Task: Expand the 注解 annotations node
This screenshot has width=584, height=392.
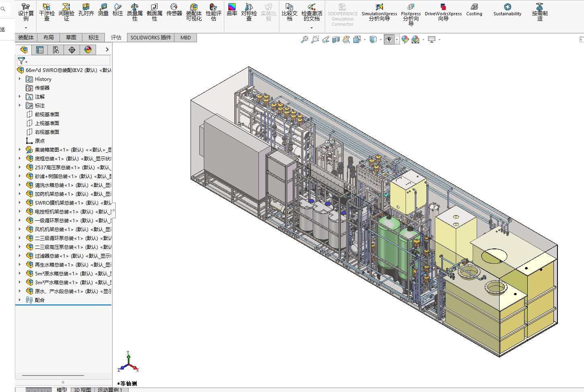Action: [x=20, y=96]
